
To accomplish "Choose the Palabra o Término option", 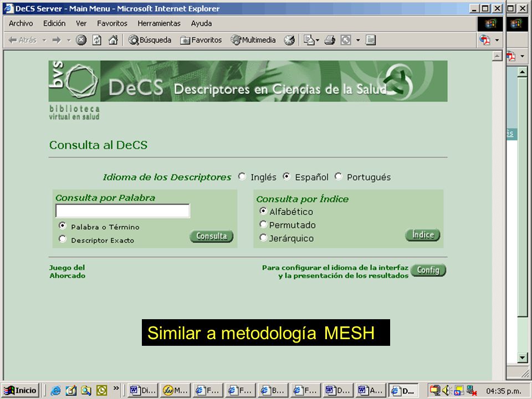I will click(63, 226).
